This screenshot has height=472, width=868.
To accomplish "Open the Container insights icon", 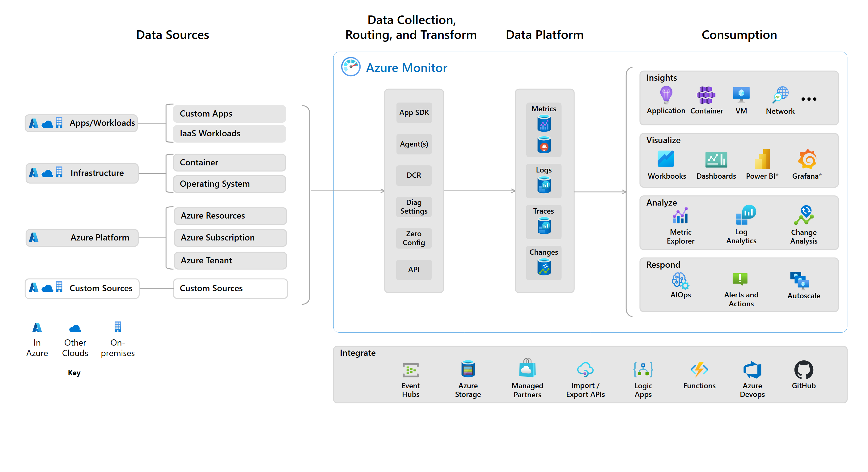I will [x=706, y=95].
